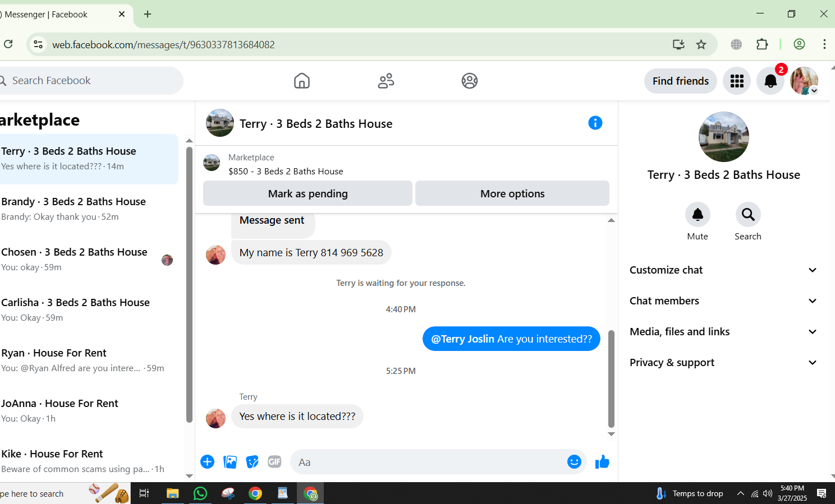Choose a sticker
The width and height of the screenshot is (835, 504).
[253, 462]
